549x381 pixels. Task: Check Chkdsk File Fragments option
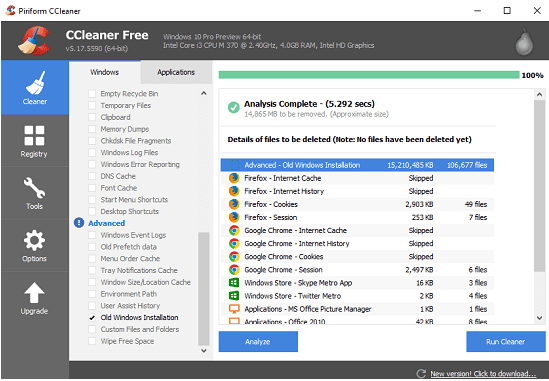click(x=92, y=141)
